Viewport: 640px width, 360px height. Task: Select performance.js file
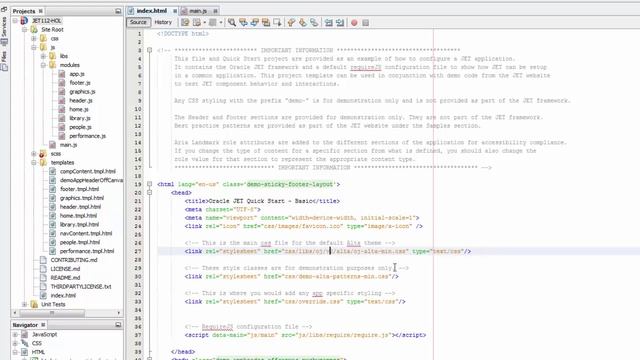pos(87,136)
